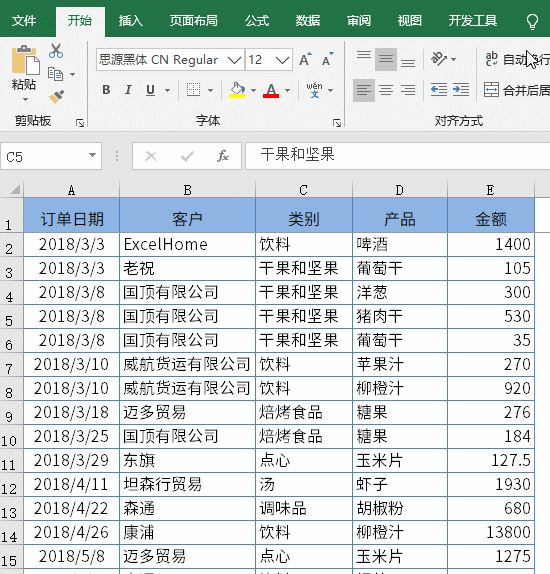This screenshot has height=574, width=550.
Task: Switch to the 公式 tab
Action: pos(257,21)
